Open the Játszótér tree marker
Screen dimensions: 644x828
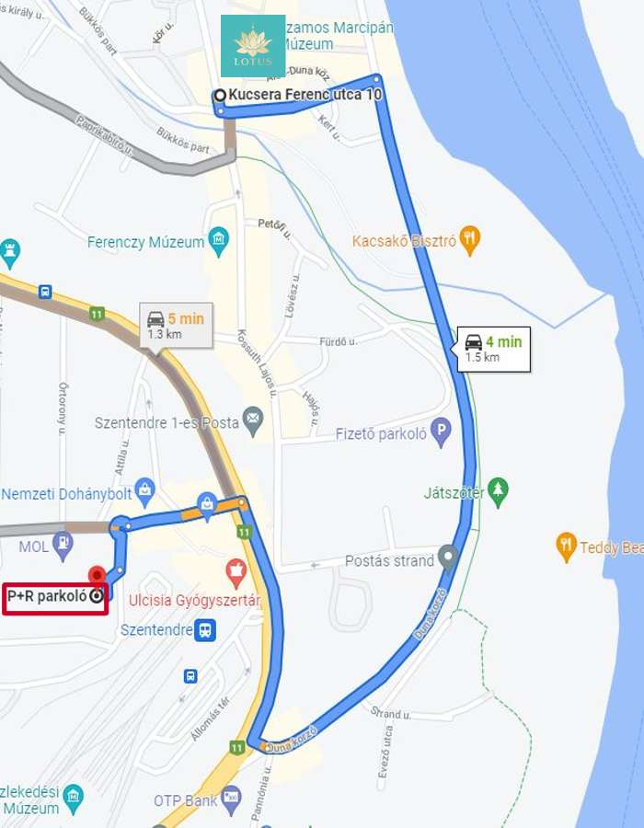click(497, 491)
